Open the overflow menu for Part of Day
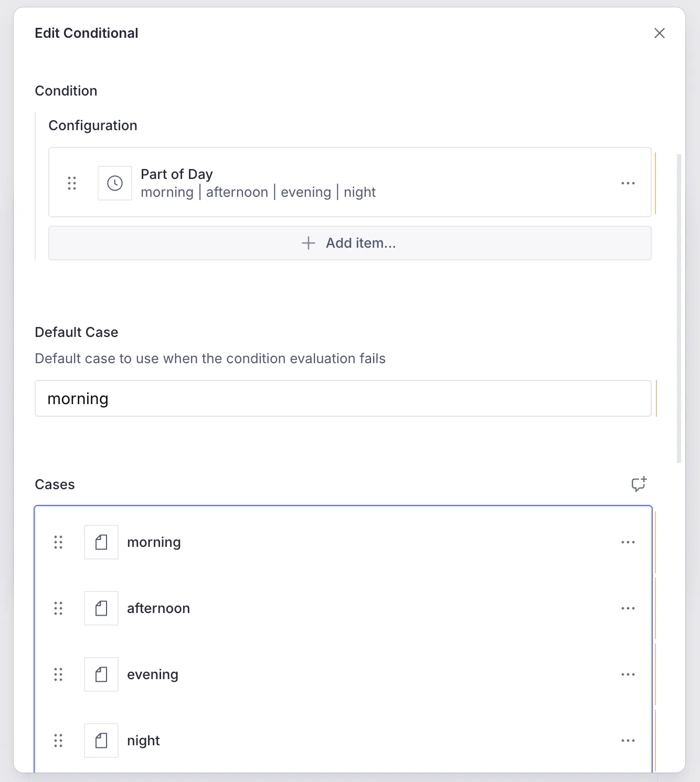The width and height of the screenshot is (700, 782). point(628,183)
